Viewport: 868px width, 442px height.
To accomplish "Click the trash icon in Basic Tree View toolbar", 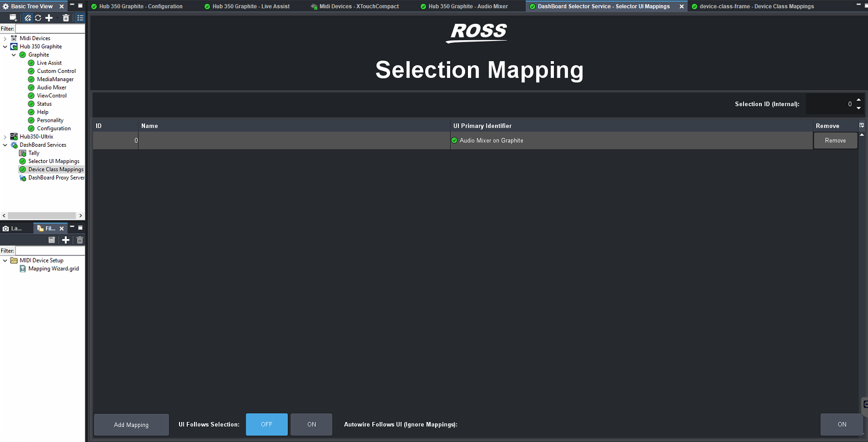I will click(x=66, y=18).
